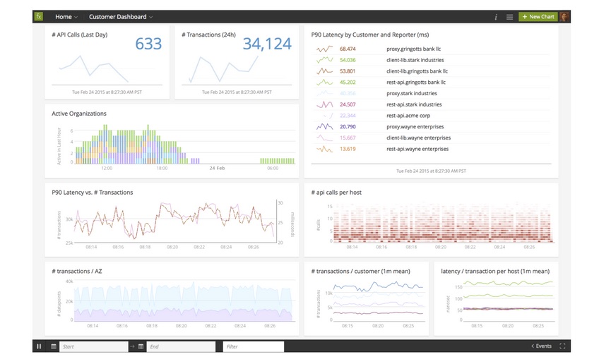The height and width of the screenshot is (364, 599).
Task: Focus the Filter input field
Action: click(x=254, y=346)
